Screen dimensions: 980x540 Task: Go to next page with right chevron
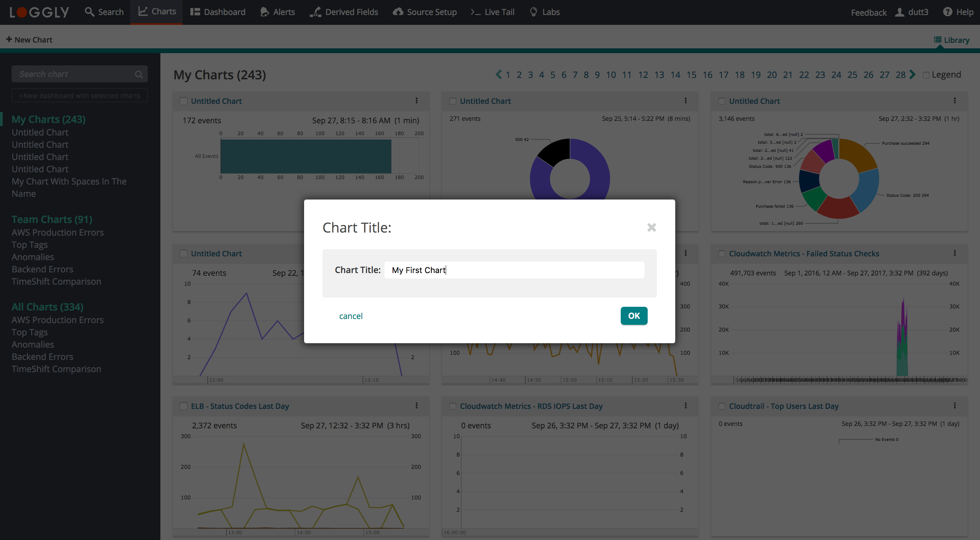[912, 75]
